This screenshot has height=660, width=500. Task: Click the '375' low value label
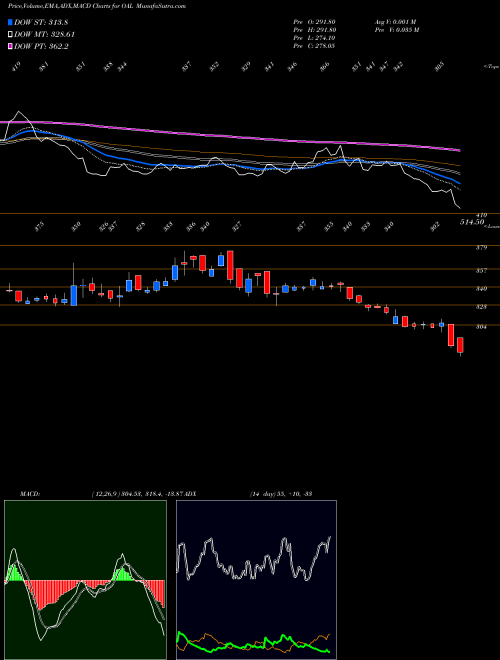point(39,228)
